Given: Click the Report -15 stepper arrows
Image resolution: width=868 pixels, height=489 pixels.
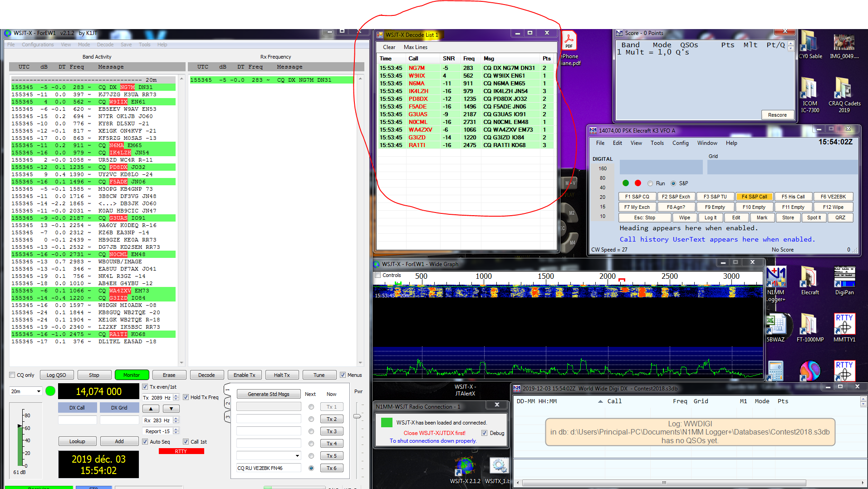Looking at the screenshot, I should coord(176,431).
